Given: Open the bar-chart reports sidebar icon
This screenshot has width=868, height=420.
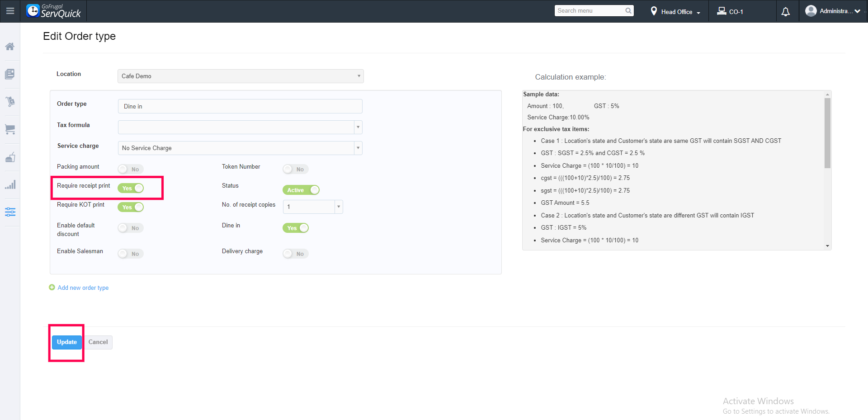Looking at the screenshot, I should [x=10, y=184].
